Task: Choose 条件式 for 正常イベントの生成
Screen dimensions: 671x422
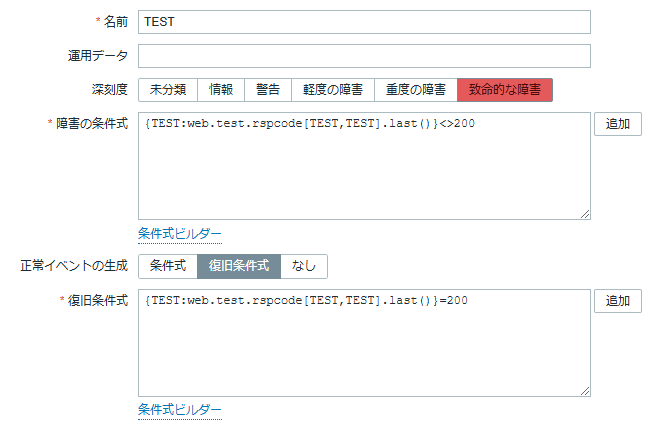Action: tap(168, 266)
